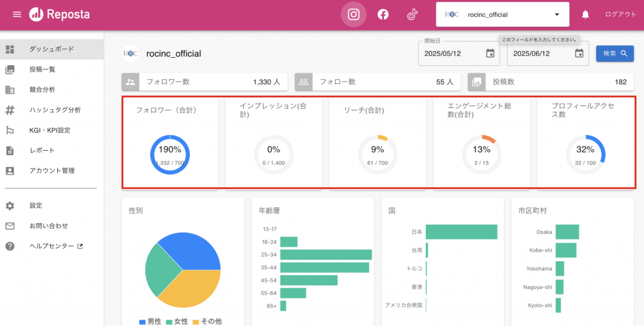This screenshot has height=326, width=644.
Task: Click the 検索 search button
Action: coord(615,53)
